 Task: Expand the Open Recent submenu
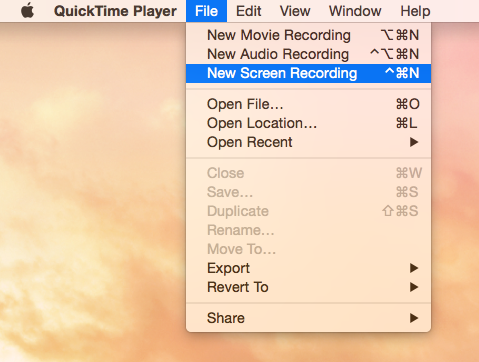308,142
